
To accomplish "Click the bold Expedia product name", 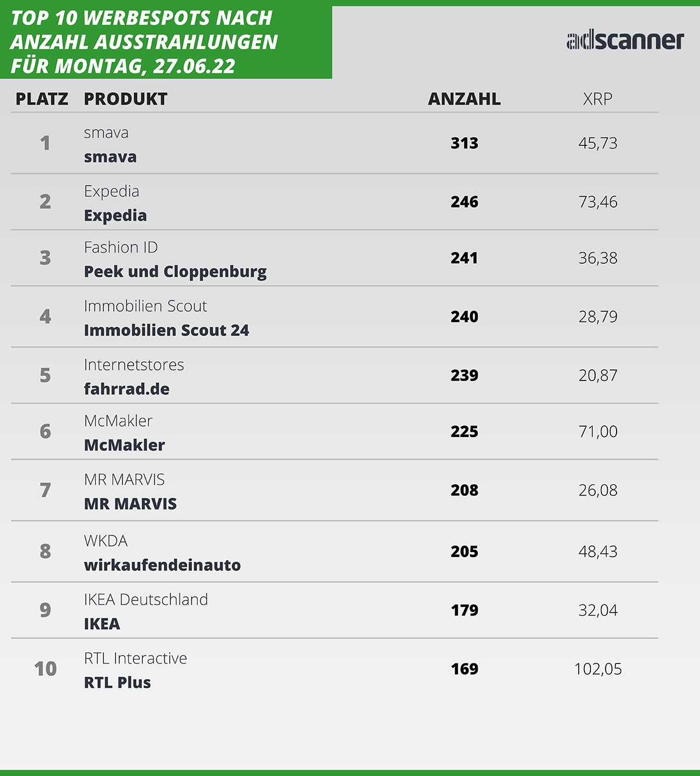I will tap(116, 216).
